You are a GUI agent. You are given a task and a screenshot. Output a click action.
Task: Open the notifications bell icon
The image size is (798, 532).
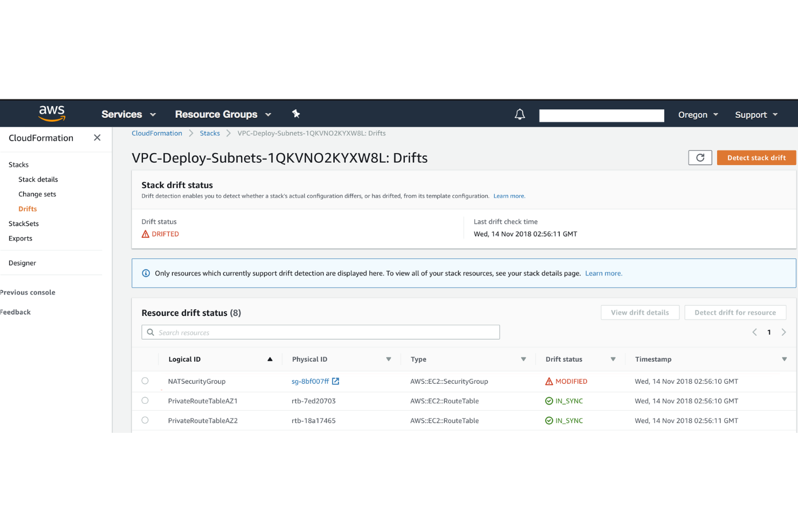pos(519,114)
